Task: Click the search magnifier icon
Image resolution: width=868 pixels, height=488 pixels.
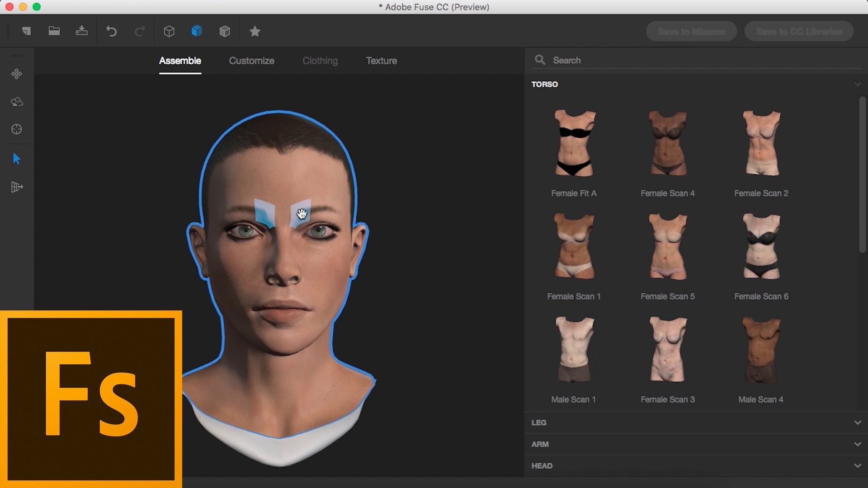Action: pos(540,60)
